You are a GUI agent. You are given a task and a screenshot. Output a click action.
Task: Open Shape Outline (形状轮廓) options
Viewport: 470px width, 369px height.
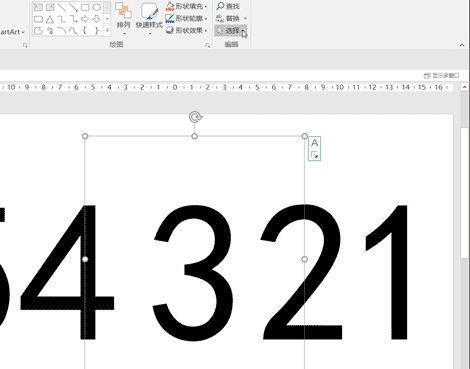tap(186, 18)
